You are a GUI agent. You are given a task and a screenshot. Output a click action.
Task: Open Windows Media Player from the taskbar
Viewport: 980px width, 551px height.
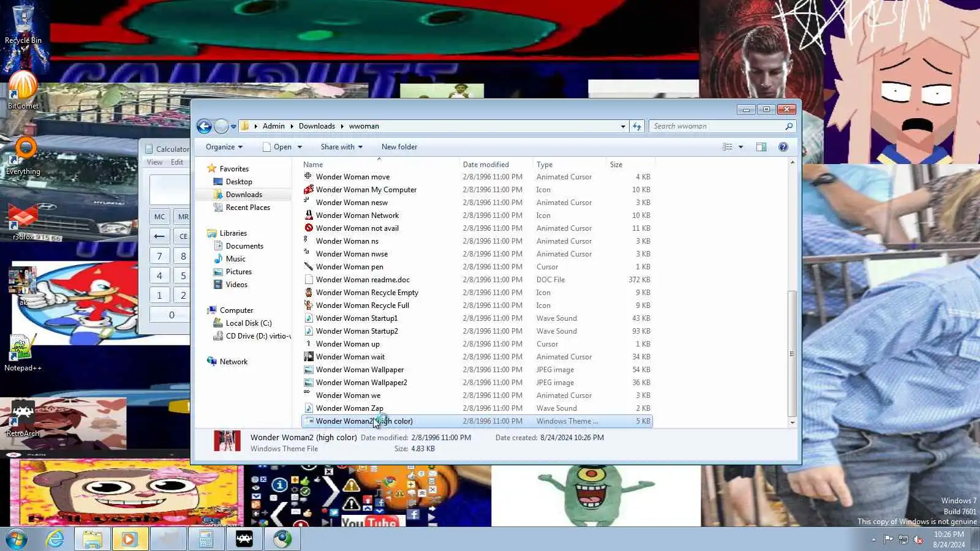pyautogui.click(x=129, y=539)
